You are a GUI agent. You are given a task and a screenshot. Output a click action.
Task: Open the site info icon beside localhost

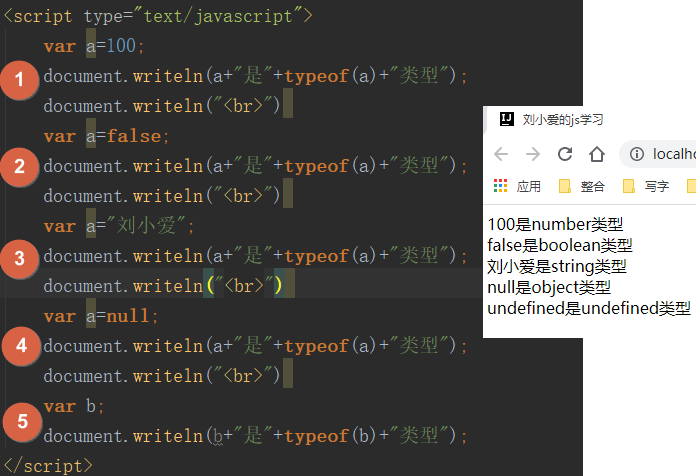pyautogui.click(x=637, y=154)
